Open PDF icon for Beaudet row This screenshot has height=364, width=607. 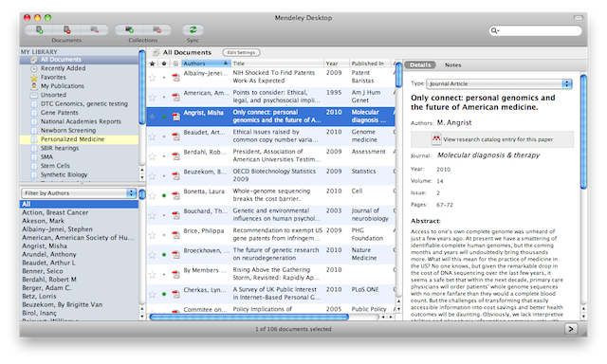click(176, 136)
